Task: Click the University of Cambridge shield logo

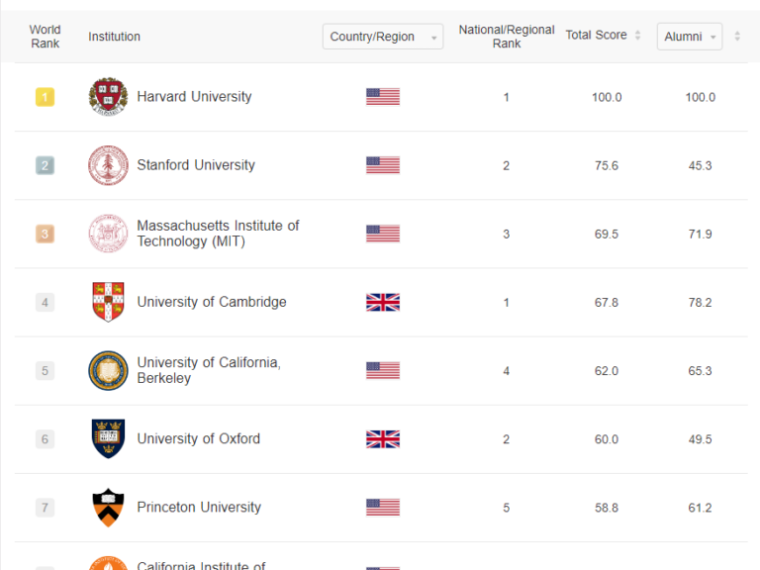Action: 108,302
